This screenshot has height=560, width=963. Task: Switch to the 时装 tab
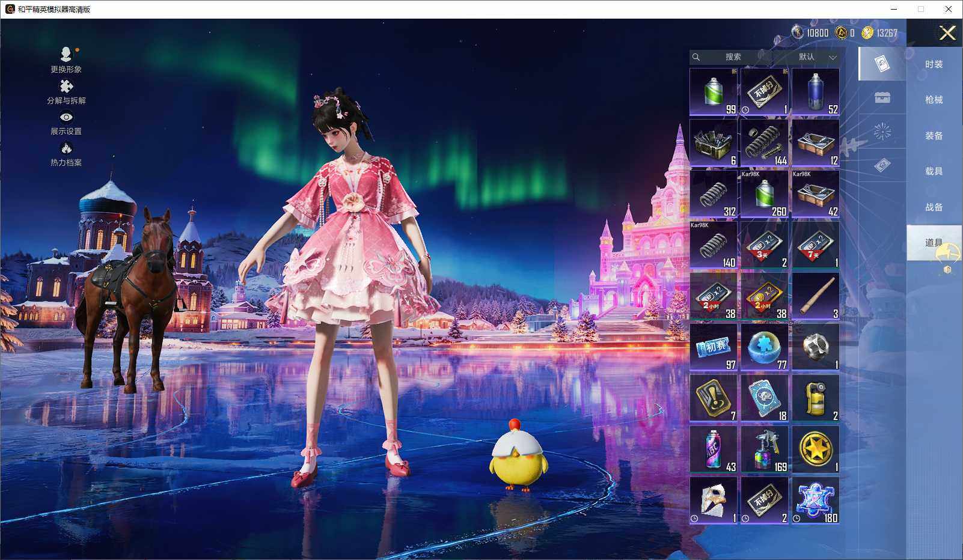[934, 64]
